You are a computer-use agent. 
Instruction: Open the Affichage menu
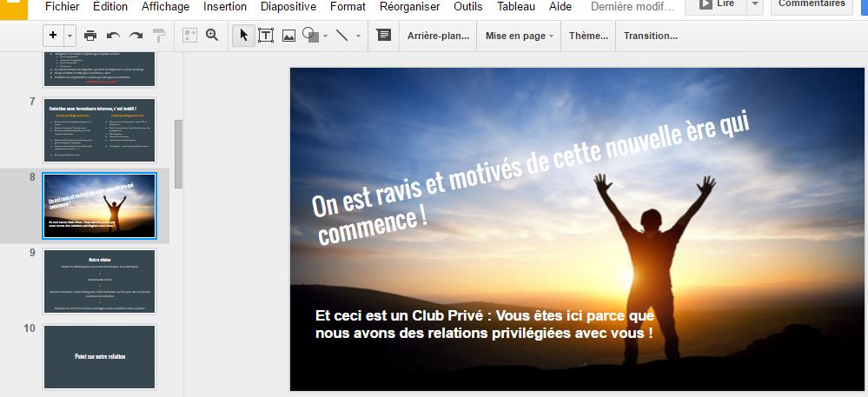coord(165,7)
